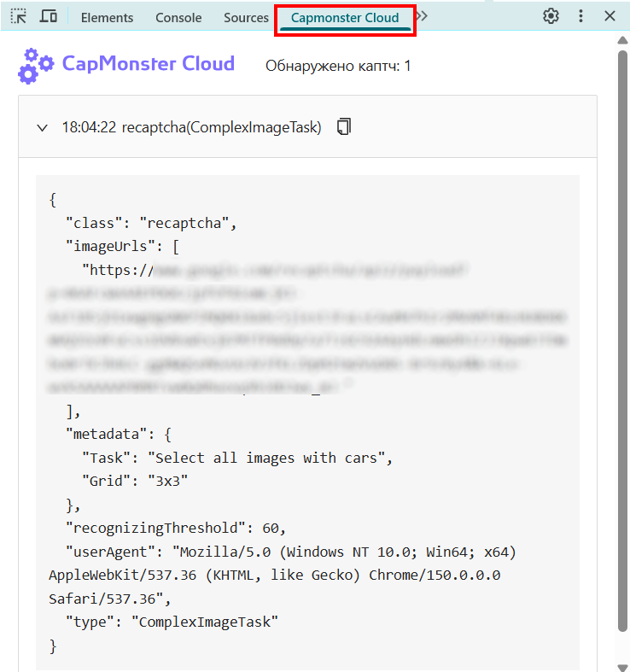Show more DevTools tabs via double chevron
This screenshot has width=630, height=672.
(x=423, y=16)
